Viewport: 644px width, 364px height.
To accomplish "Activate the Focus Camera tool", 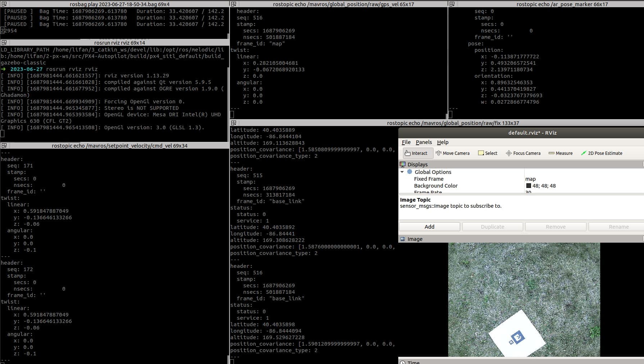I will coord(523,153).
